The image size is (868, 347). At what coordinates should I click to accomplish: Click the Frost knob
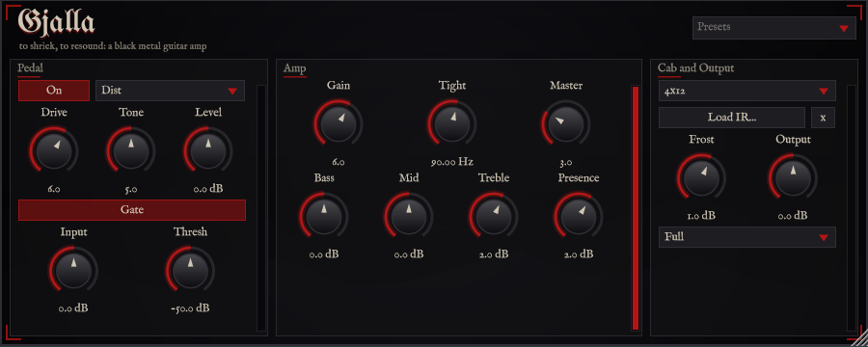(x=701, y=177)
